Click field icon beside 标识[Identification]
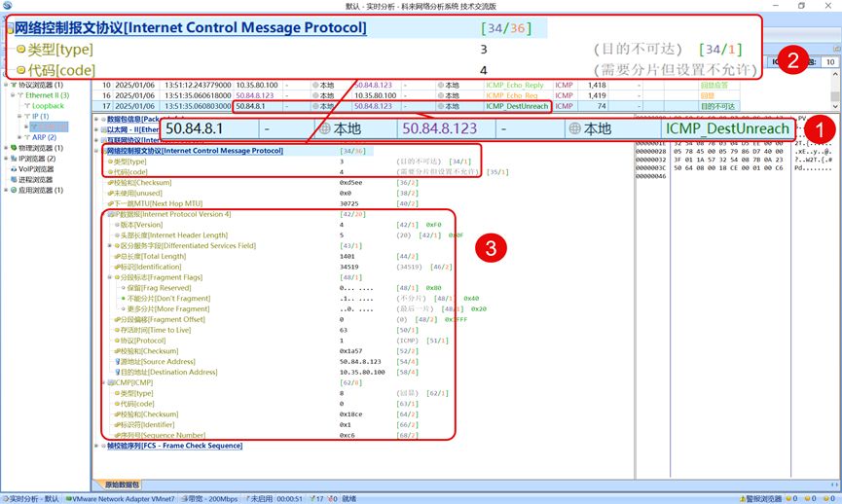This screenshot has width=842, height=504. pyautogui.click(x=117, y=267)
